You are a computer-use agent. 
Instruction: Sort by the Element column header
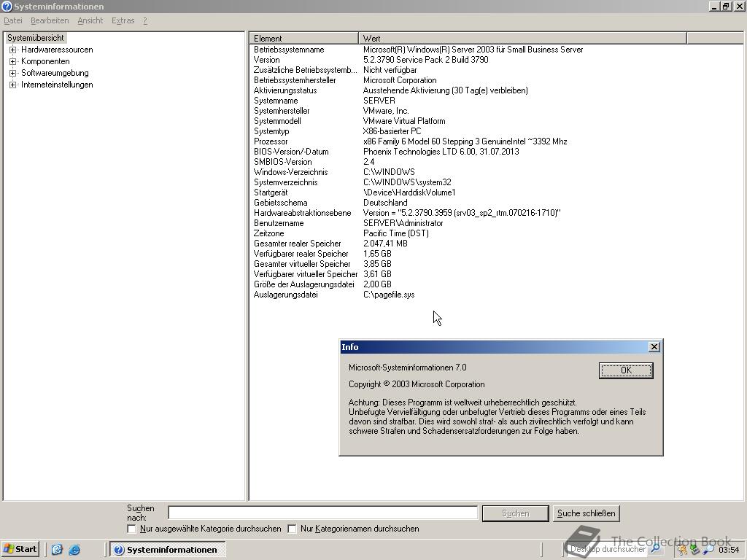pyautogui.click(x=303, y=38)
